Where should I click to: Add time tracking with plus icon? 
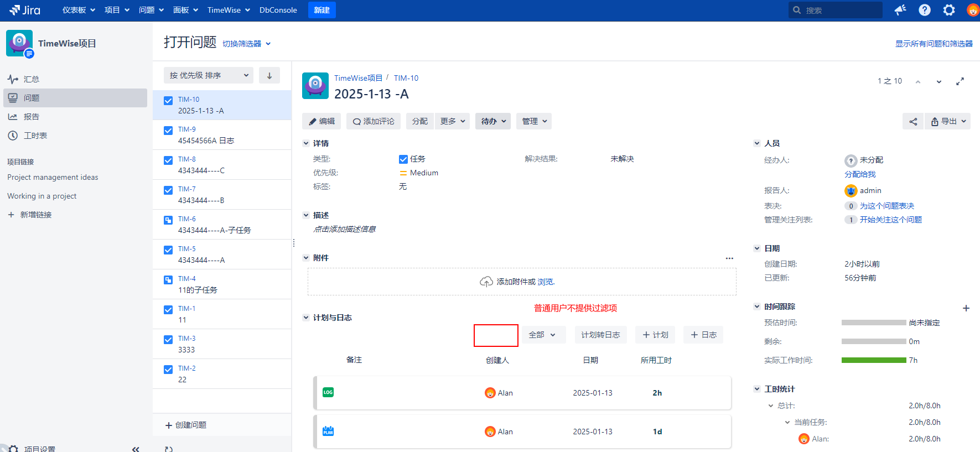coord(966,308)
